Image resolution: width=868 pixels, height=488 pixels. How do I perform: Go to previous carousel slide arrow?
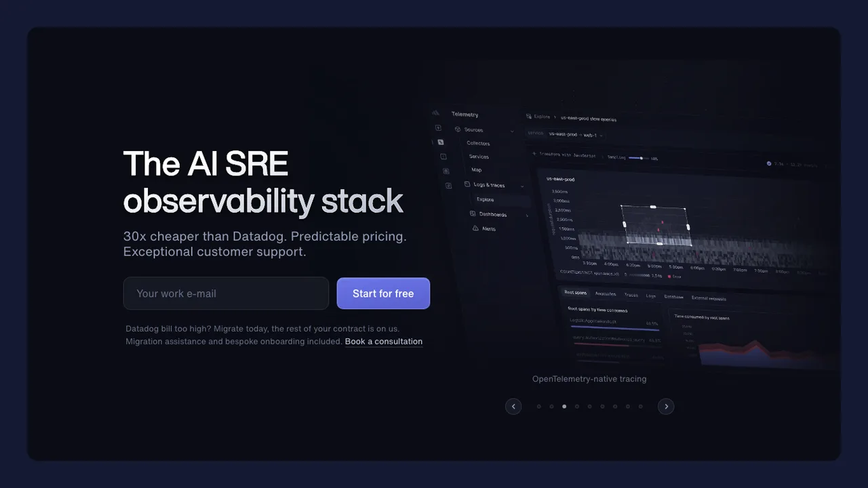point(513,407)
